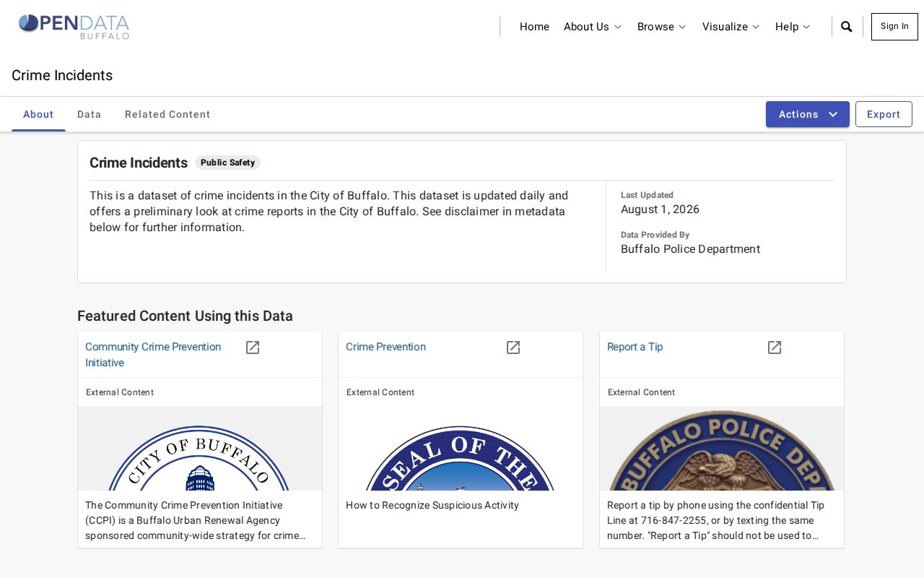924x578 pixels.
Task: Open Community Crime Prevention Initiative link
Action: click(153, 355)
